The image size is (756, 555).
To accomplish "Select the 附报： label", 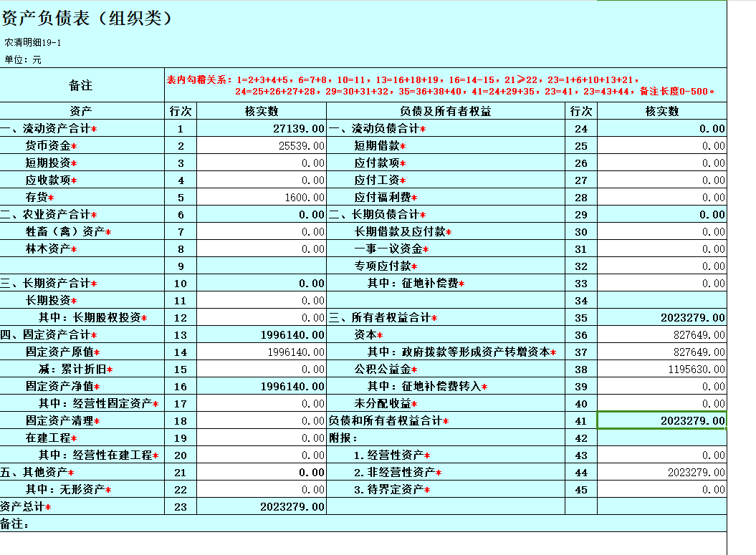I will 343,438.
